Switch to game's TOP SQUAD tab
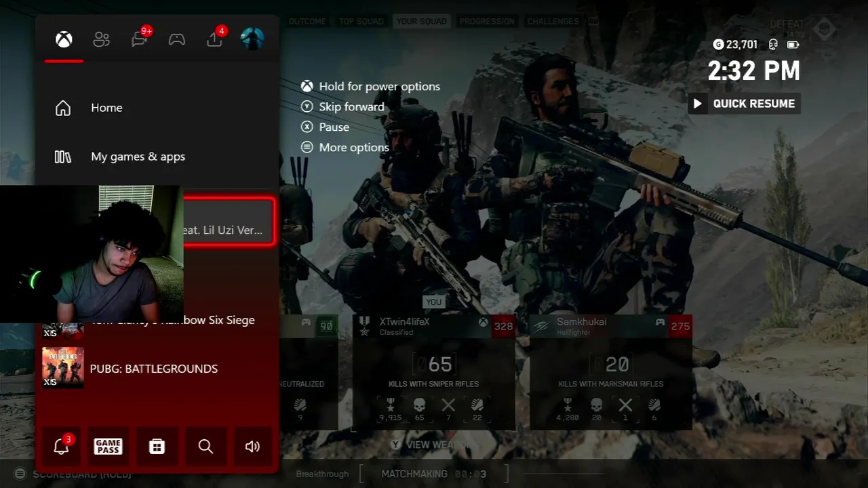Screen dimensions: 868x488 pos(361,22)
